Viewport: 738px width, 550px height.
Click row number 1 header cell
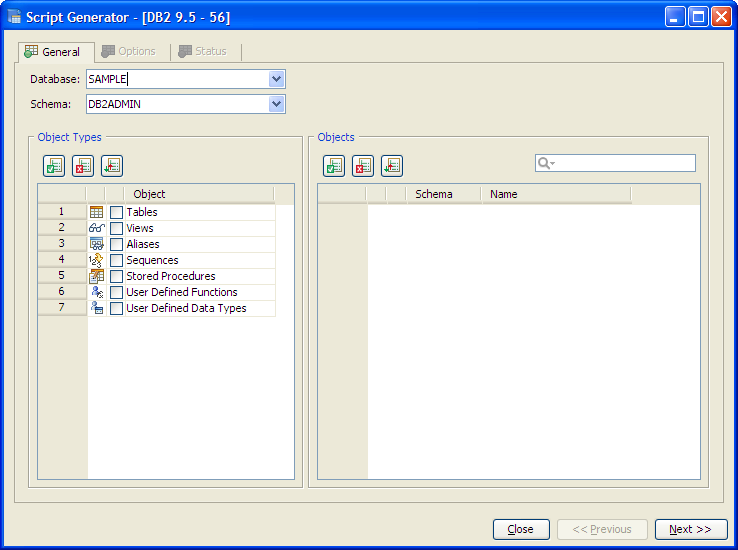[62, 212]
